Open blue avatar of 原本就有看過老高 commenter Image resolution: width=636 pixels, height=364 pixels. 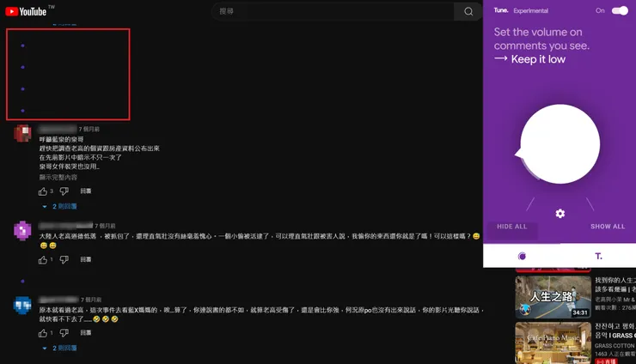(x=22, y=306)
